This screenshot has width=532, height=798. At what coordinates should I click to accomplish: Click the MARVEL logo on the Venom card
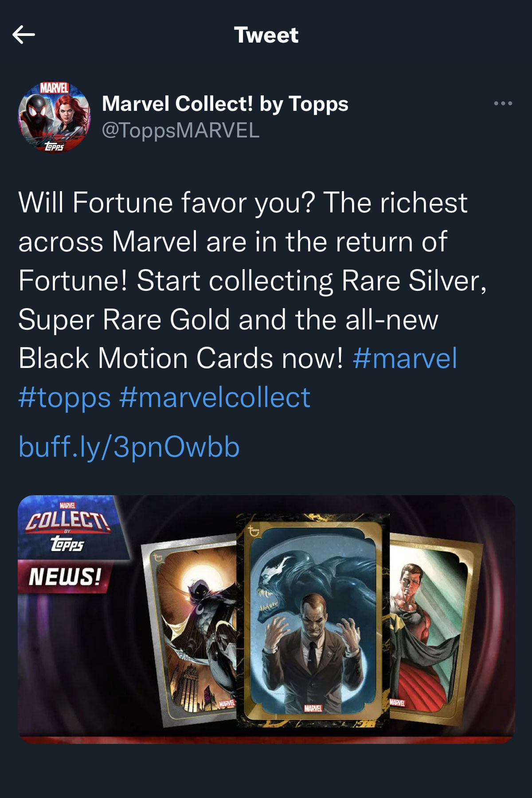(x=313, y=708)
